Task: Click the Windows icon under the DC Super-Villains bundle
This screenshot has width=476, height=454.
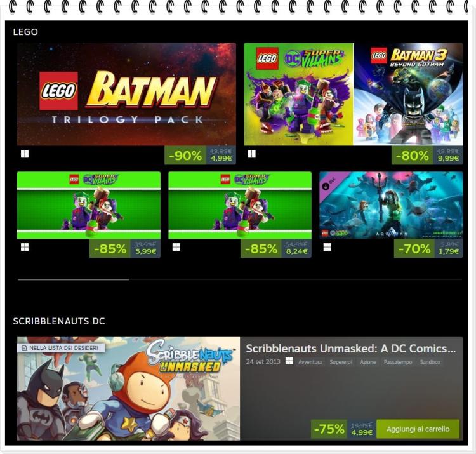Action: coord(252,154)
